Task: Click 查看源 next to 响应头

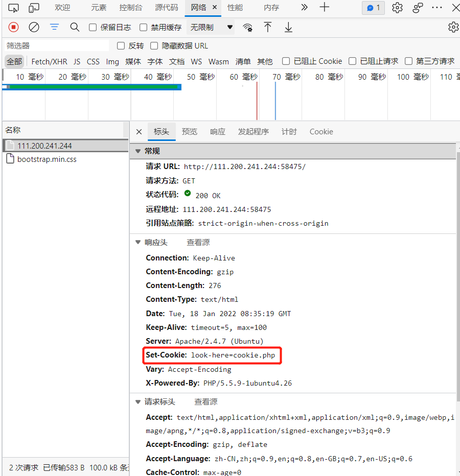Action: click(x=198, y=243)
